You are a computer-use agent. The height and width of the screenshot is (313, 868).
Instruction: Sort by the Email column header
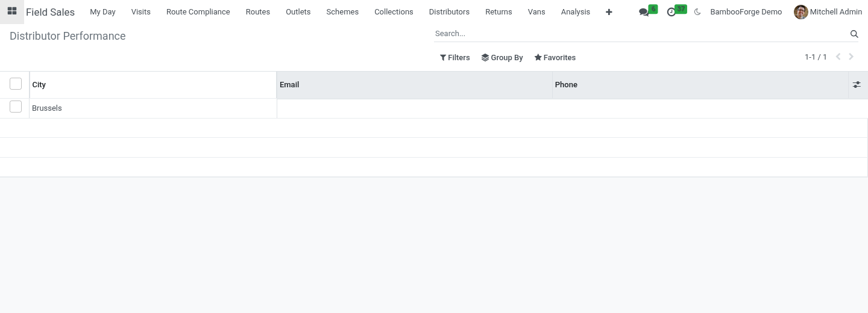click(x=415, y=85)
